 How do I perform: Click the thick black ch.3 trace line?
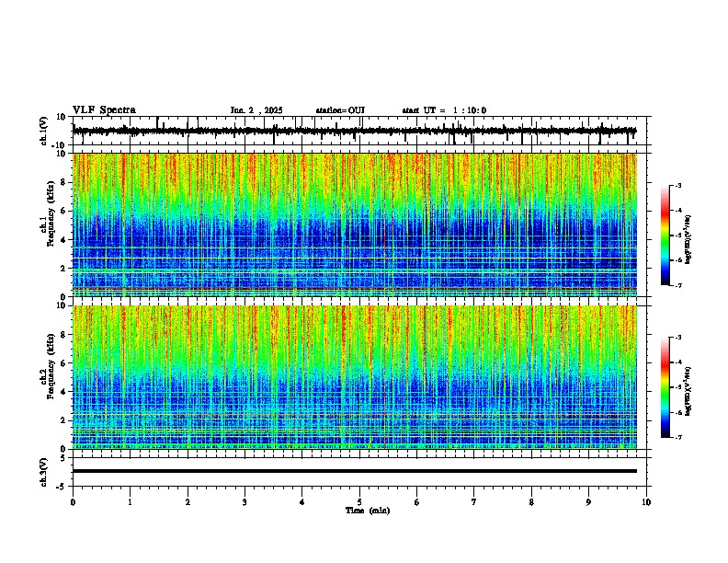pos(355,471)
